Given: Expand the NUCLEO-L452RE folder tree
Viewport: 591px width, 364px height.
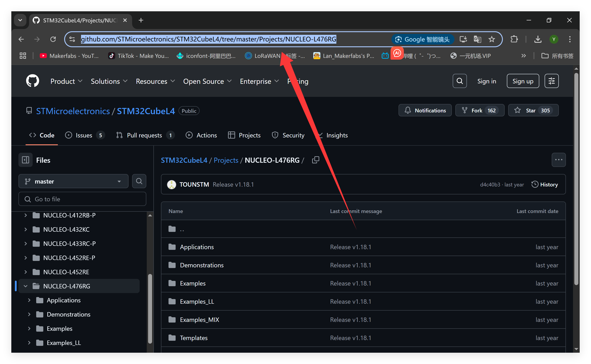Looking at the screenshot, I should (26, 272).
